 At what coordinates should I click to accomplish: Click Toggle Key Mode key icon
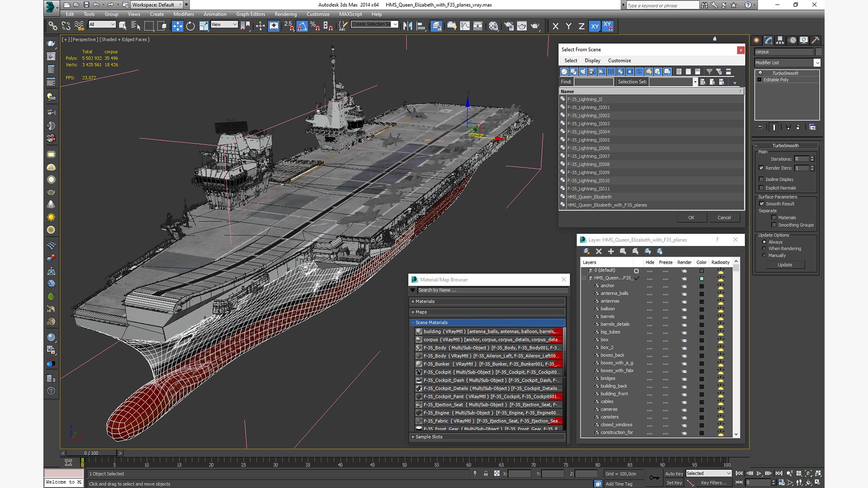pos(654,478)
